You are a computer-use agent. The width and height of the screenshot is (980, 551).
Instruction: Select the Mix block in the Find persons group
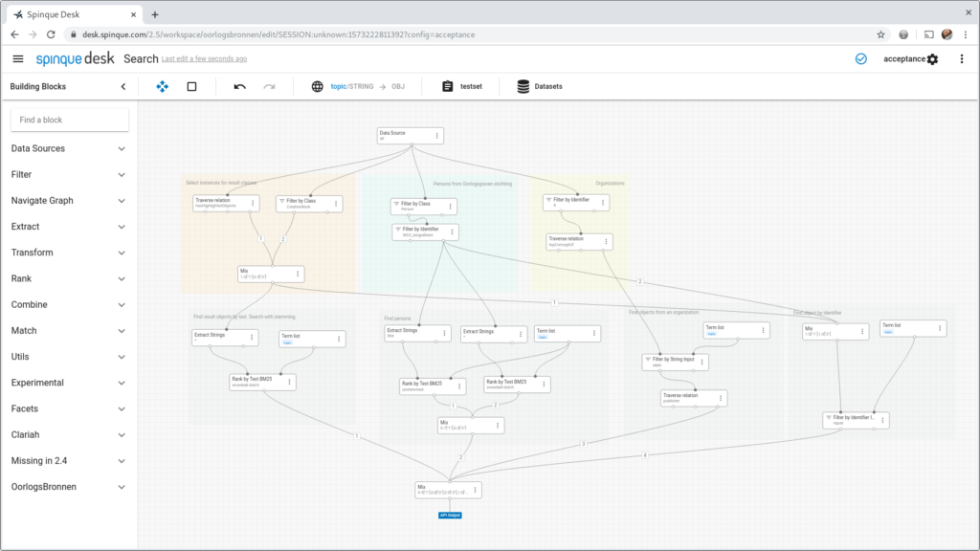471,426
